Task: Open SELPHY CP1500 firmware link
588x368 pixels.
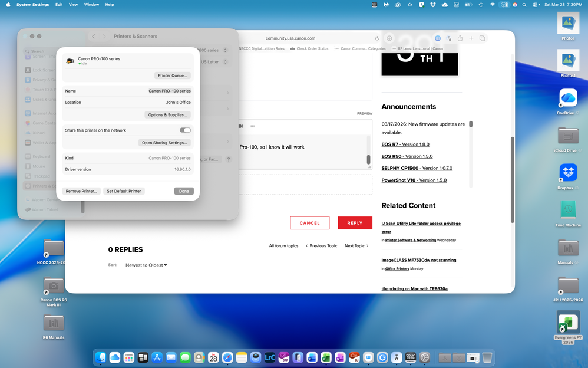Action: coord(417,168)
